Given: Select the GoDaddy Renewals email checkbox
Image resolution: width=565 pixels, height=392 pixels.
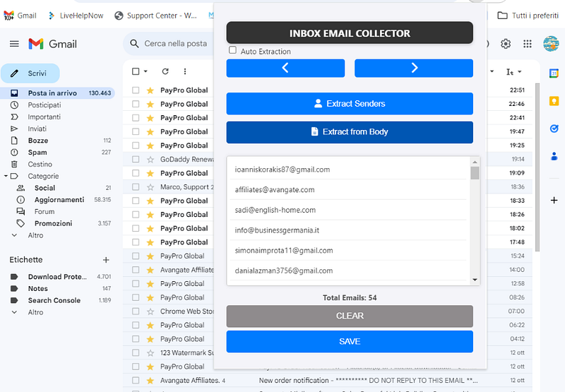Looking at the screenshot, I should point(136,159).
